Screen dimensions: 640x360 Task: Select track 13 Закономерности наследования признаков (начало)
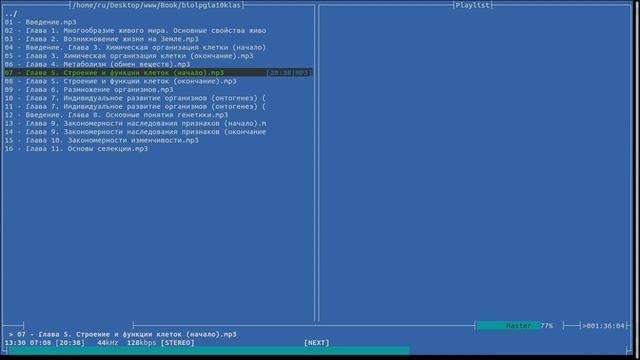(135, 123)
